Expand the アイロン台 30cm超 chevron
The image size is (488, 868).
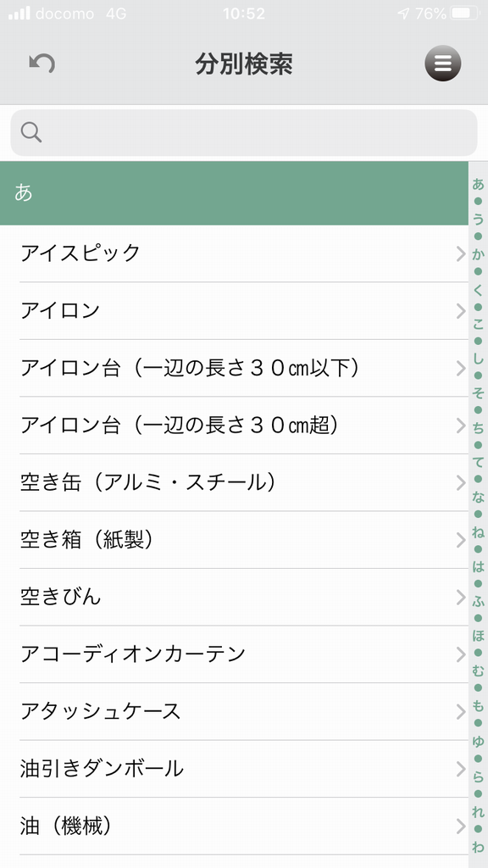coord(461,426)
